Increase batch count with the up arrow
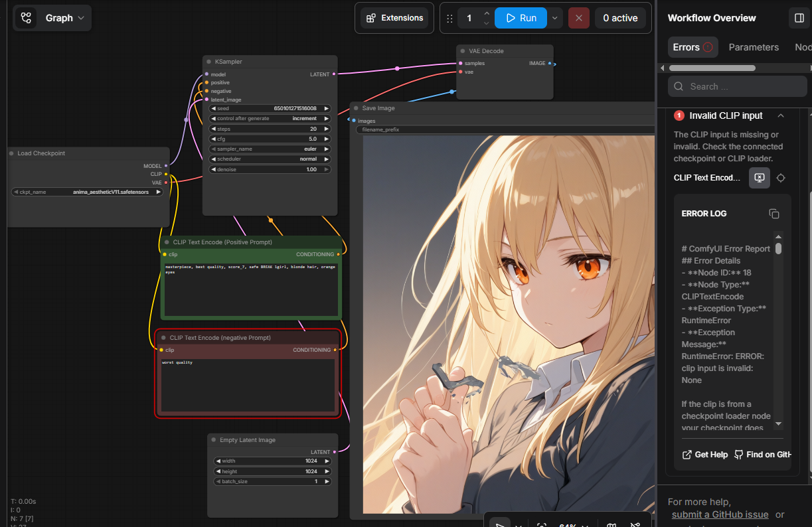The height and width of the screenshot is (527, 812). click(x=487, y=13)
